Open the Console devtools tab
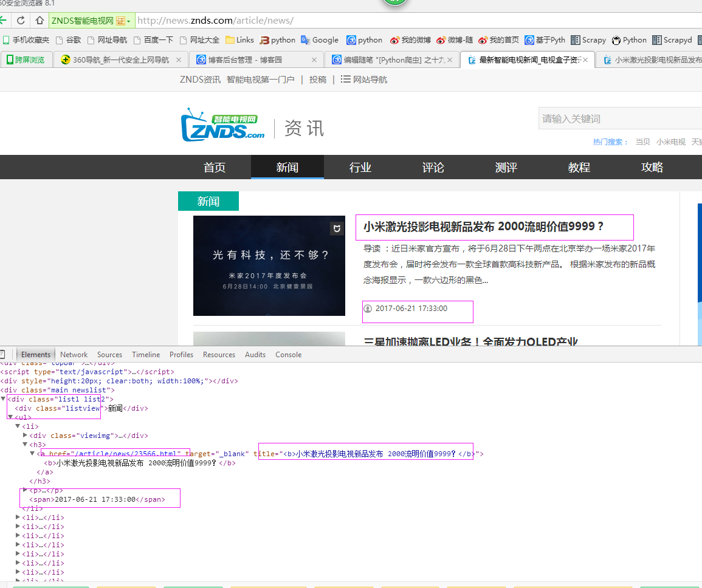The width and height of the screenshot is (702, 588). click(x=288, y=354)
